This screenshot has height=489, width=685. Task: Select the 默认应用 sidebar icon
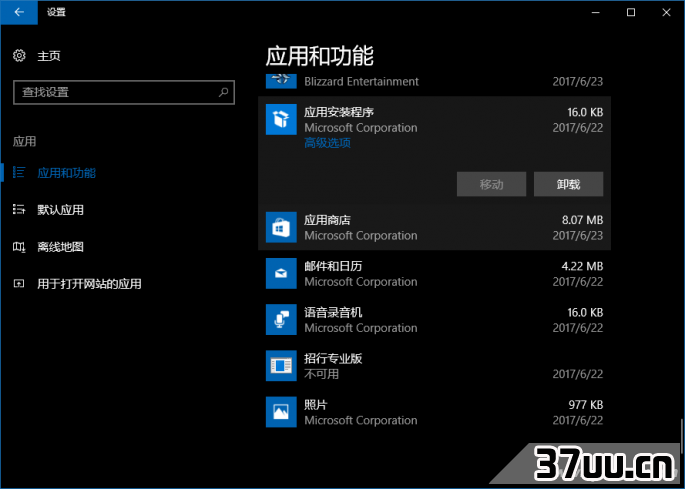19,210
